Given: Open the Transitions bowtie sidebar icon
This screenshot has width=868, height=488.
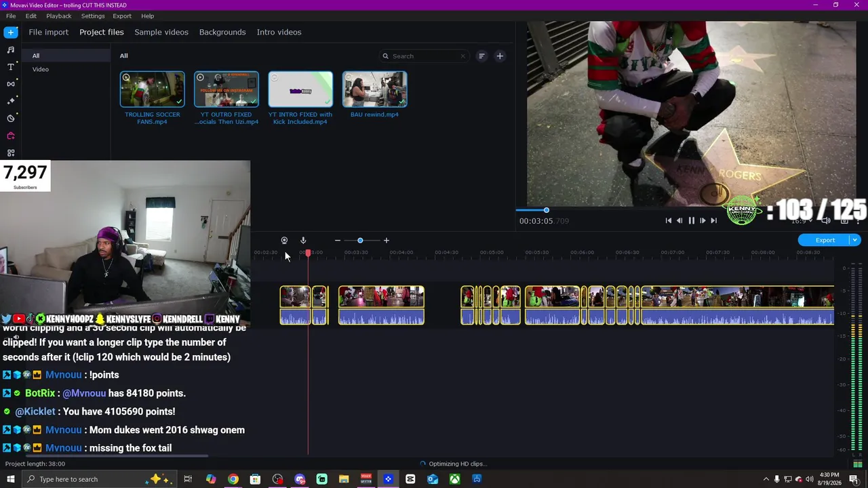Looking at the screenshot, I should 11,84.
